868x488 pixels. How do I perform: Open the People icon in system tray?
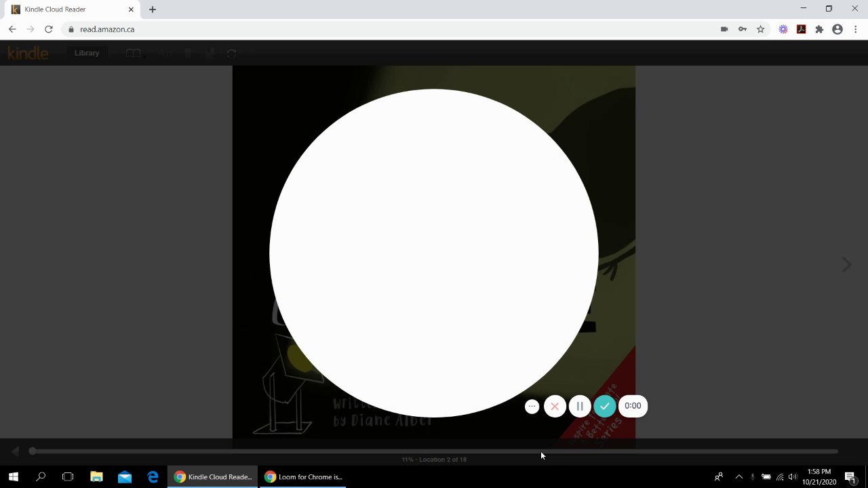pos(719,476)
